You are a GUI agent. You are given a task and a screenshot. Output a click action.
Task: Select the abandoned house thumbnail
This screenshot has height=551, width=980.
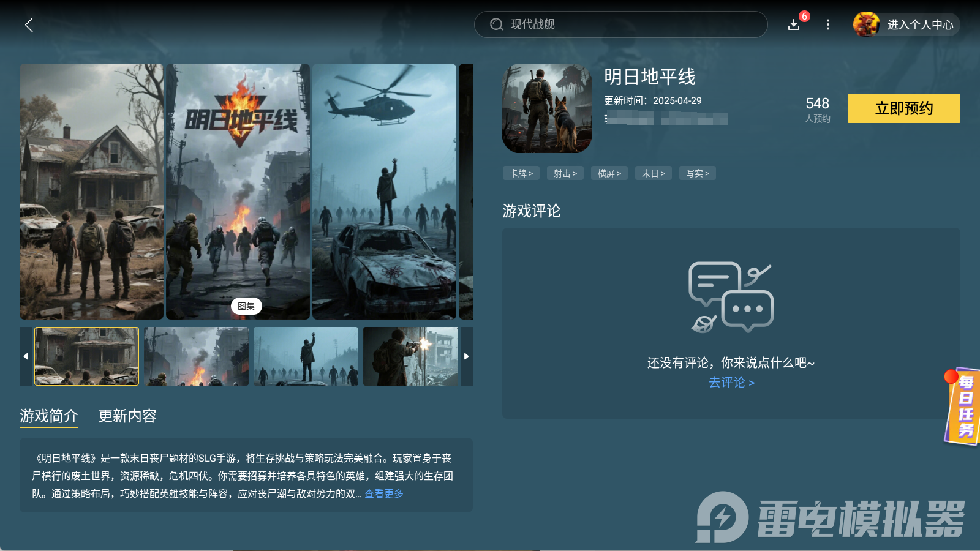coord(86,356)
